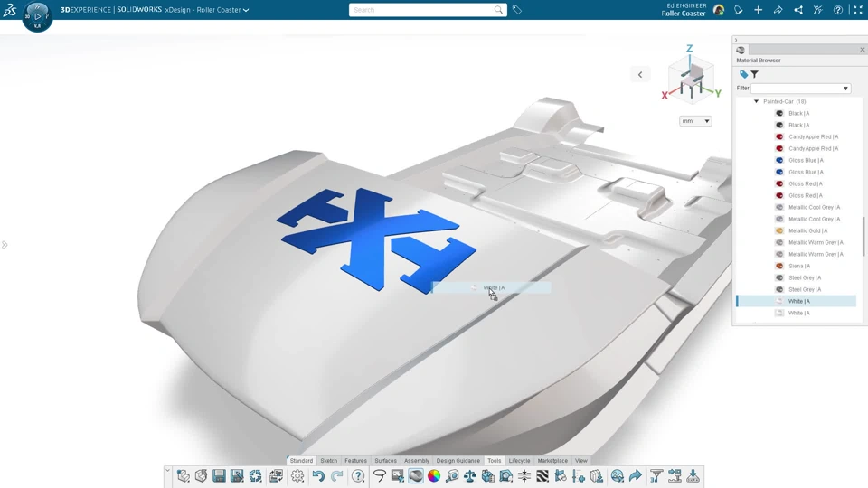Click the Undo arrow icon
The image size is (868, 488).
(318, 476)
